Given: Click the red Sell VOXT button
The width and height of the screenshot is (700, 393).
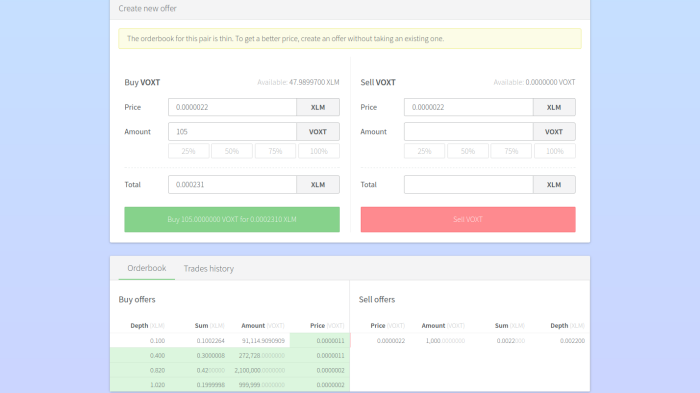Looking at the screenshot, I should click(x=468, y=219).
